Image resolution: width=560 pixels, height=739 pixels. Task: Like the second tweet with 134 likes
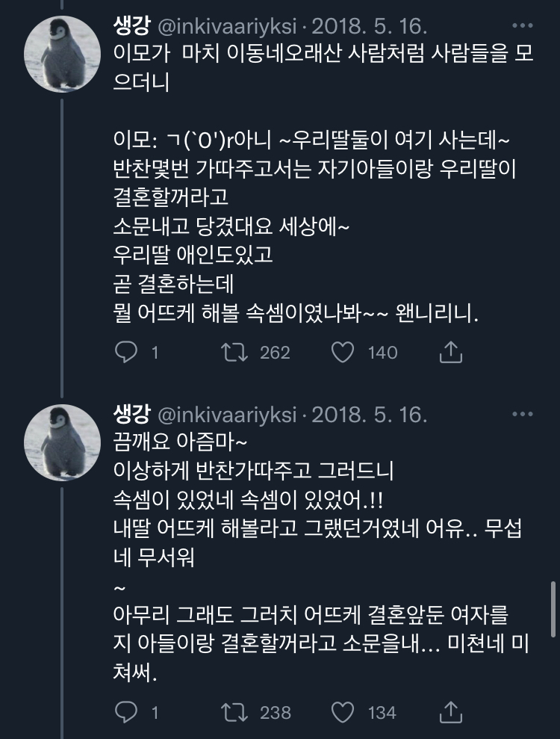click(342, 712)
